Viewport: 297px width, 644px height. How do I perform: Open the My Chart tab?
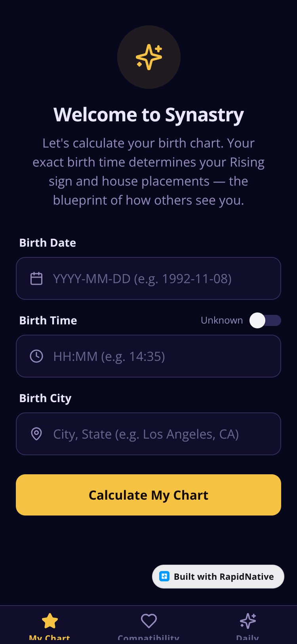pos(49,625)
